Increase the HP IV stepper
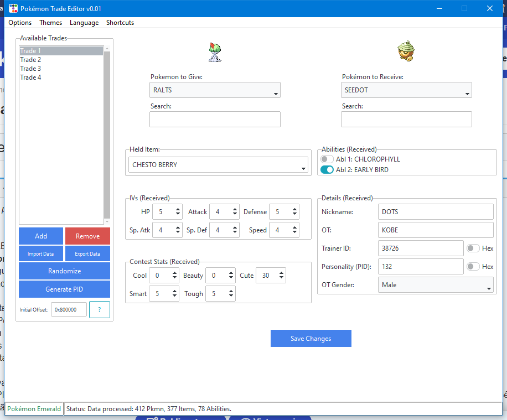The height and width of the screenshot is (420, 507). tap(178, 209)
